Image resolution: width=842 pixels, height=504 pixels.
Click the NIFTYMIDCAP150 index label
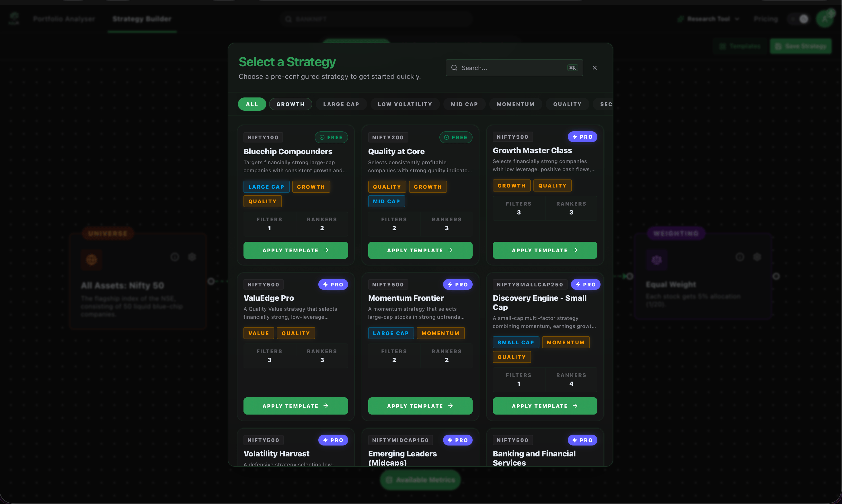[x=400, y=440]
